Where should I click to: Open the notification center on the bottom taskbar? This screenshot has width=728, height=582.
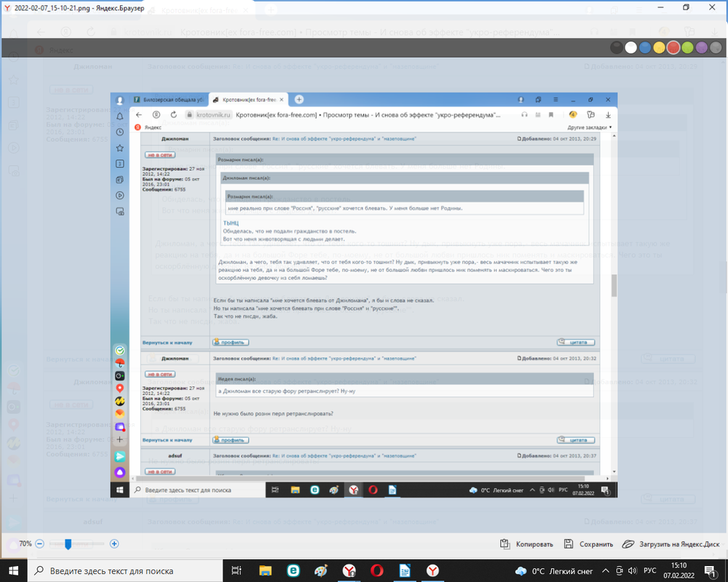[710, 571]
